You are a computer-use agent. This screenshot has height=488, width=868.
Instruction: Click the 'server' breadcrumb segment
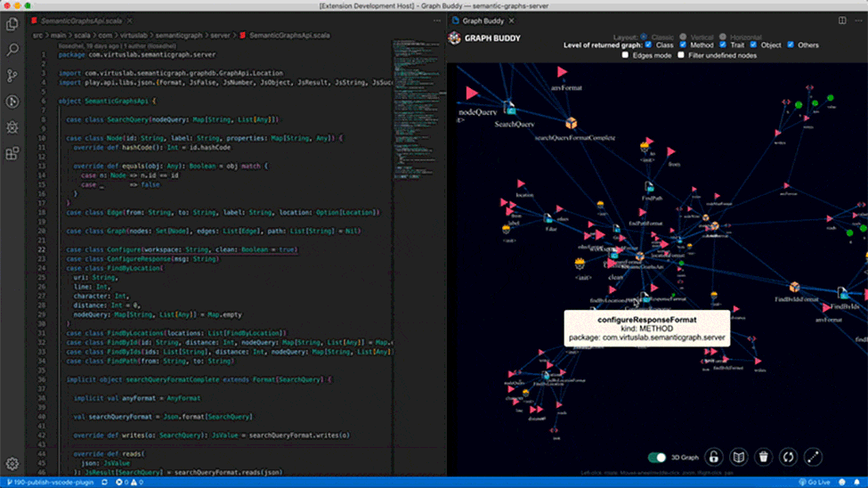coord(220,35)
